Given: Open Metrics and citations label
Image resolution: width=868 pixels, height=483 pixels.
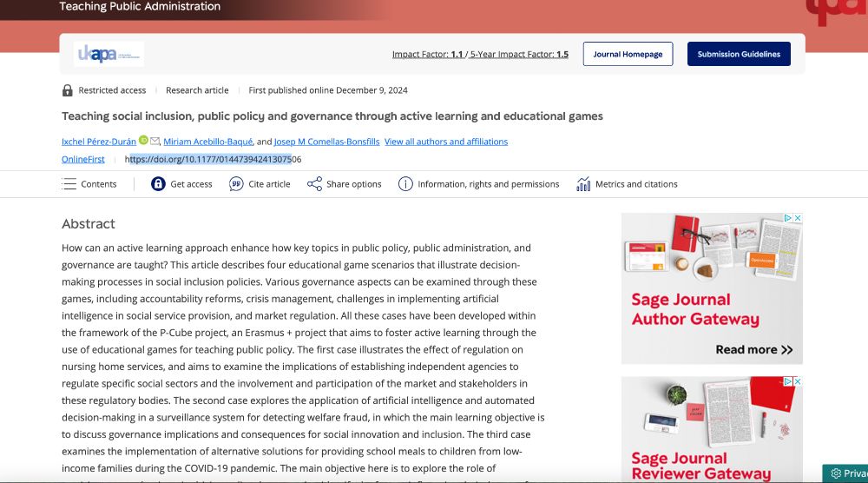Looking at the screenshot, I should click(636, 184).
